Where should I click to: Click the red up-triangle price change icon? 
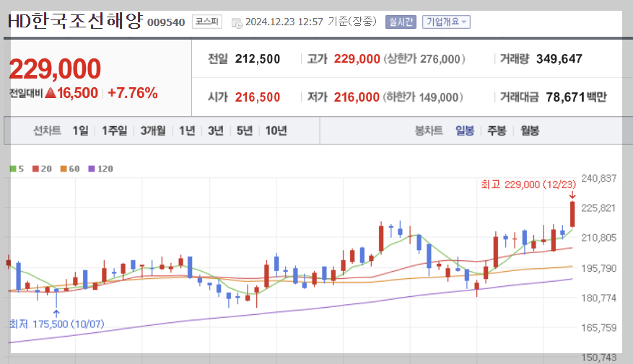click(x=51, y=93)
